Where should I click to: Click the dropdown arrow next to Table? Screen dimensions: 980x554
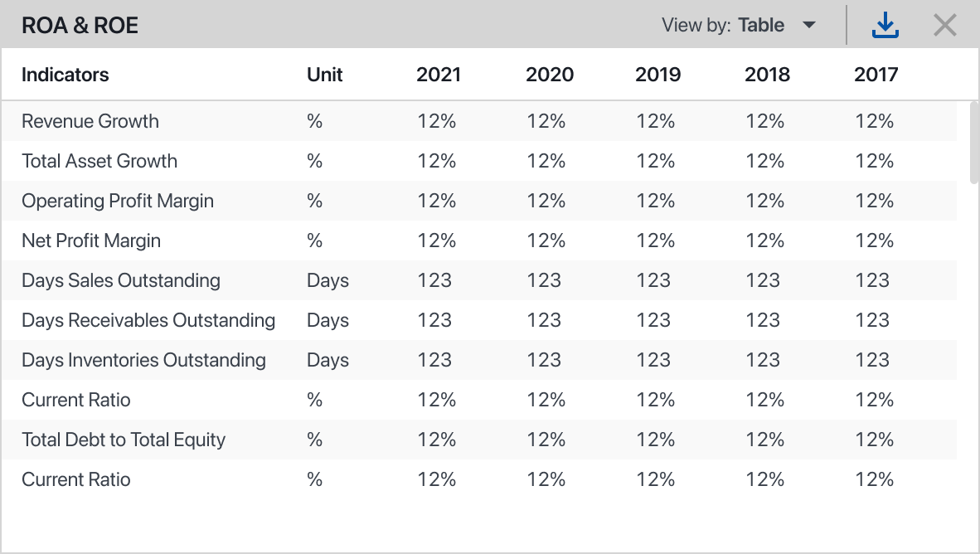coord(809,26)
